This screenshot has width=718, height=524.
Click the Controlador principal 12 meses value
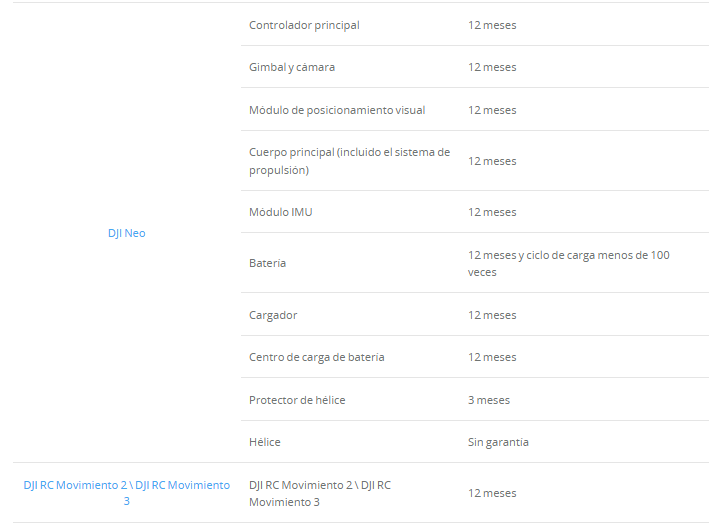492,25
